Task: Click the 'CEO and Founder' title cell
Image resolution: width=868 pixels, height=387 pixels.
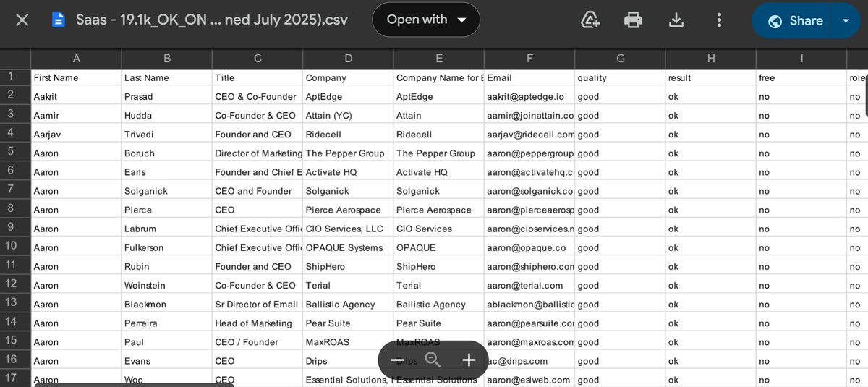Action: 258,191
